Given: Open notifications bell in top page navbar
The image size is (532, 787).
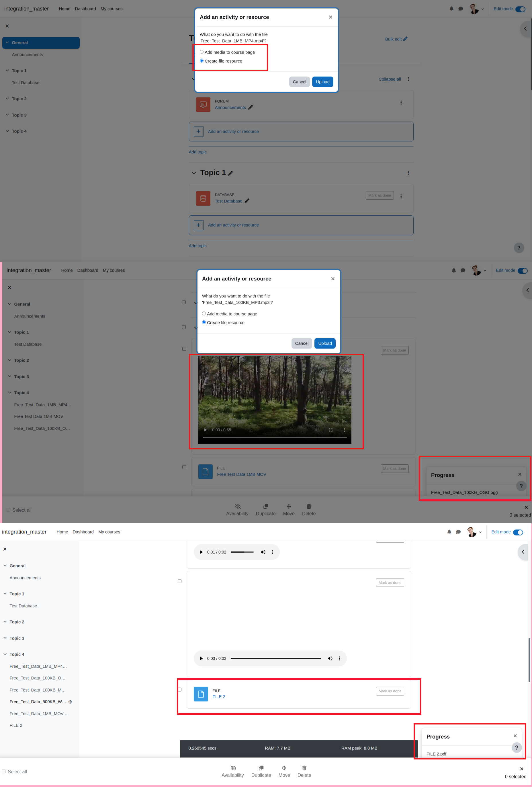Looking at the screenshot, I should click(451, 9).
